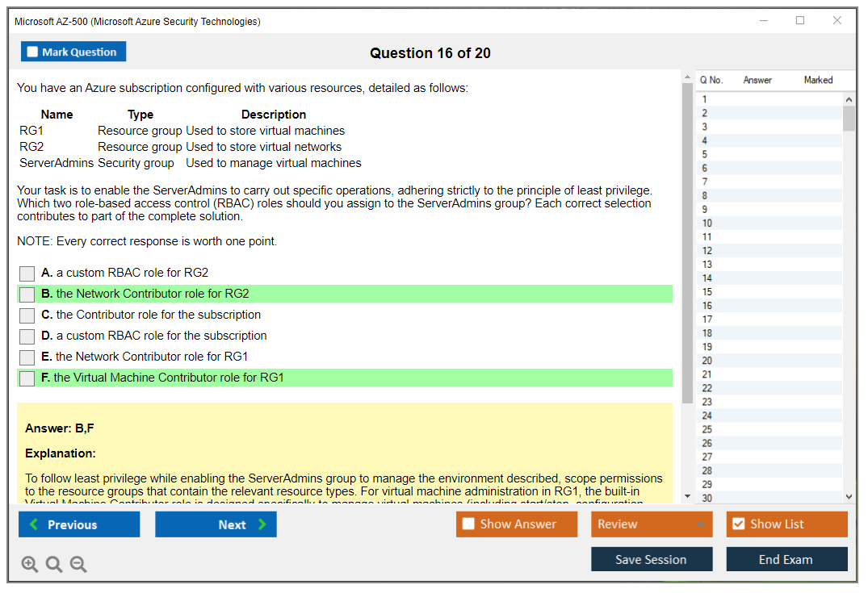868x593 pixels.
Task: Uncheck the Show List toggle
Action: point(738,524)
